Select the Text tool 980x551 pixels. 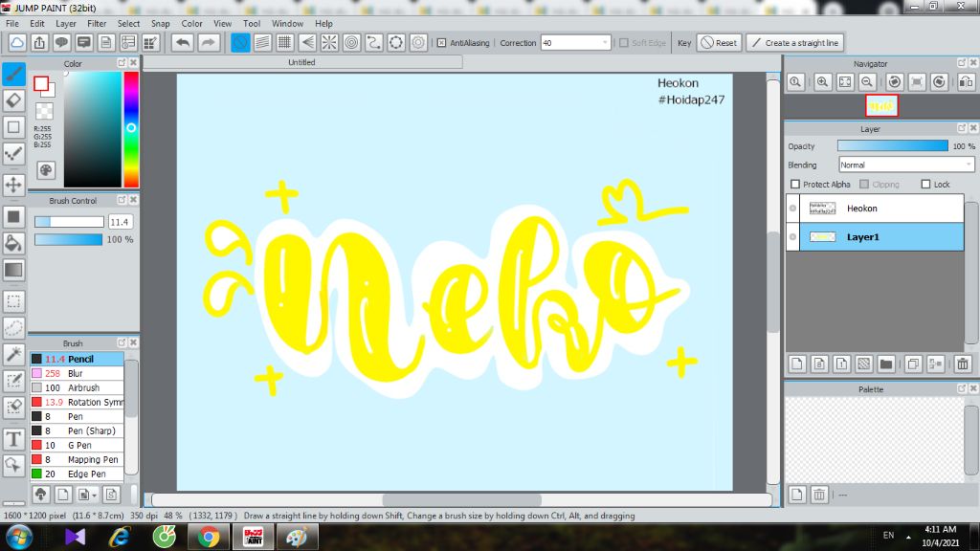[13, 438]
